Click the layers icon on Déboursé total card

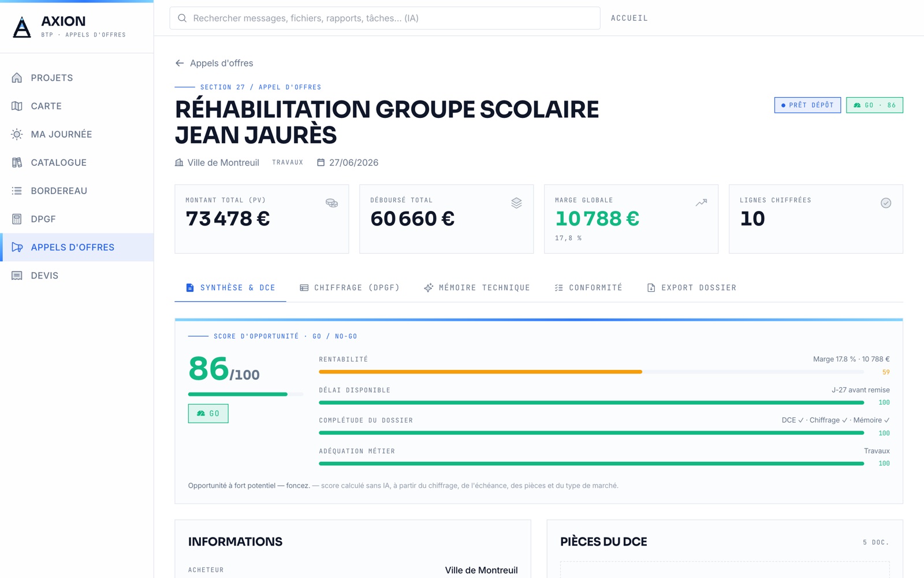[x=516, y=203]
